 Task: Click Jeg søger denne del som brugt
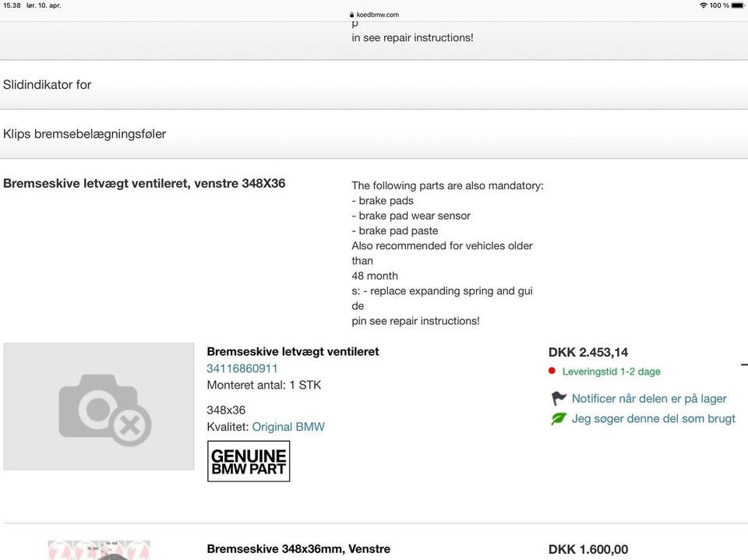[653, 419]
